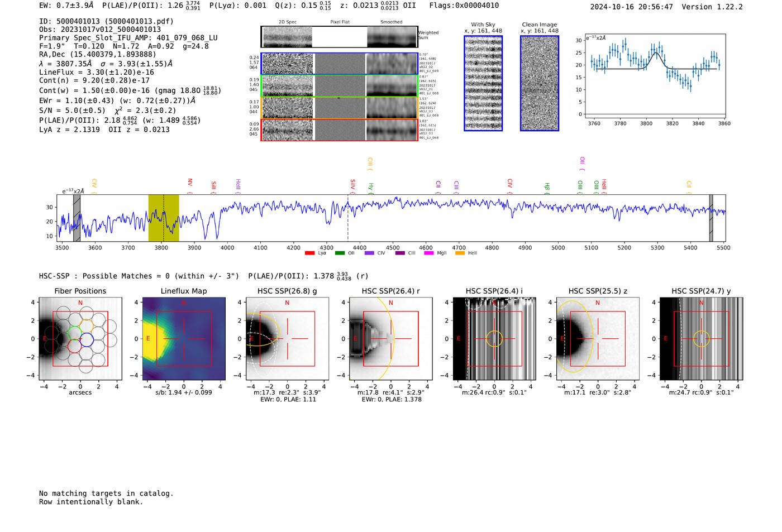This screenshot has height=532, width=782.
Task: Select the Weighted Sum 2D spectrum strip
Action: click(x=339, y=37)
